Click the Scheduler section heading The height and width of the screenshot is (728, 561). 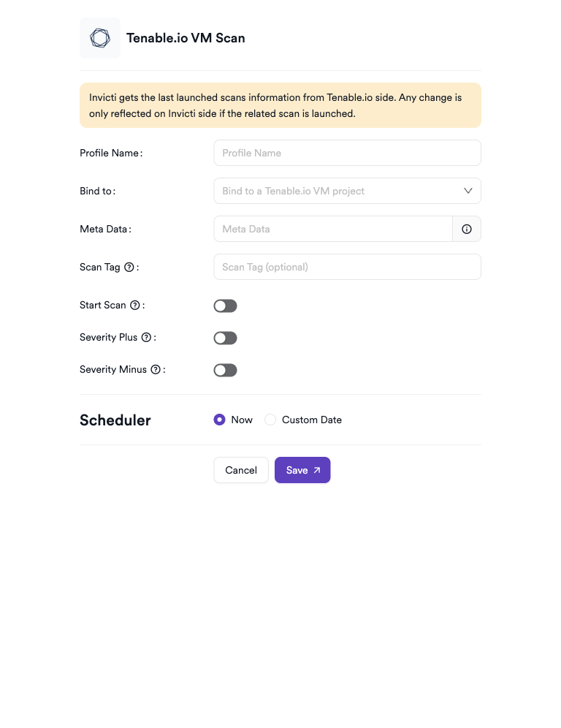tap(115, 420)
